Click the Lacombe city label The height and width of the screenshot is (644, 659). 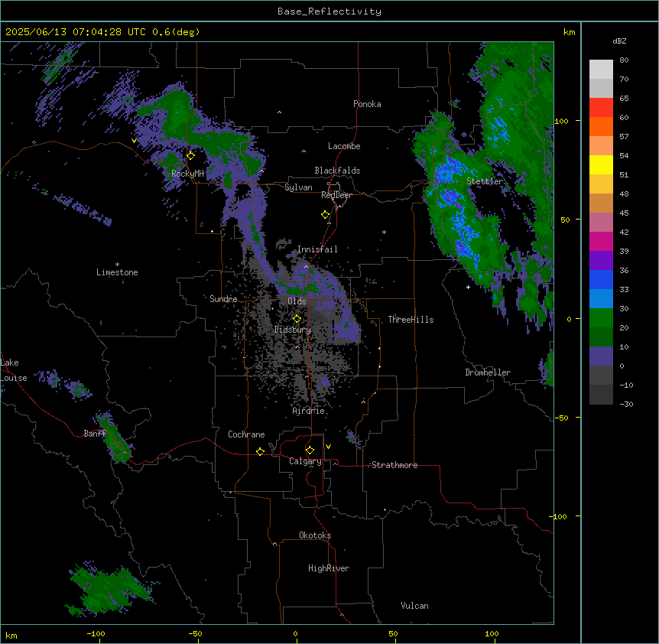(344, 146)
